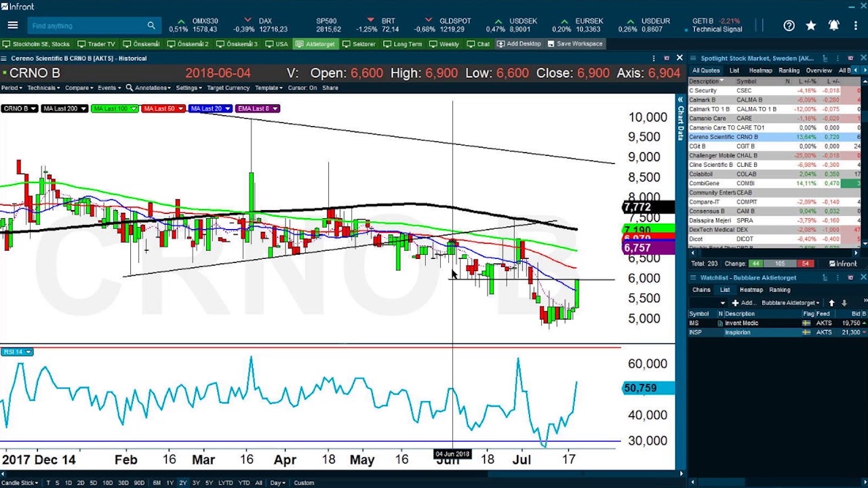This screenshot has width=868, height=488.
Task: Select 2Y period toggle
Action: [182, 483]
